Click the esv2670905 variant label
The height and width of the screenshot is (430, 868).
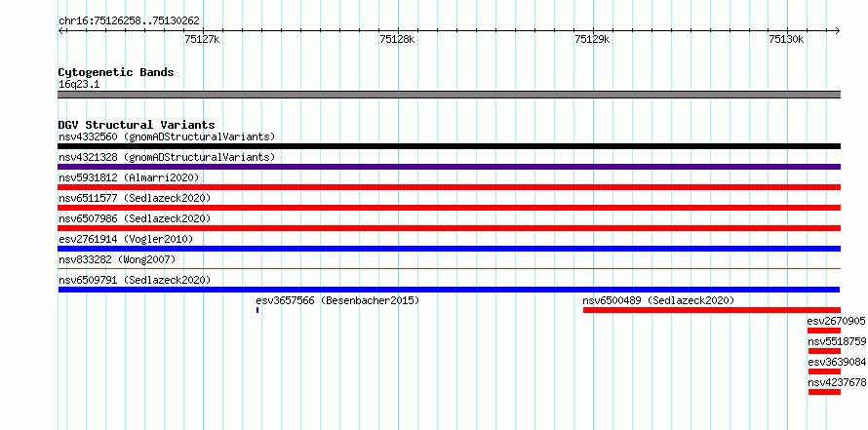click(x=836, y=321)
